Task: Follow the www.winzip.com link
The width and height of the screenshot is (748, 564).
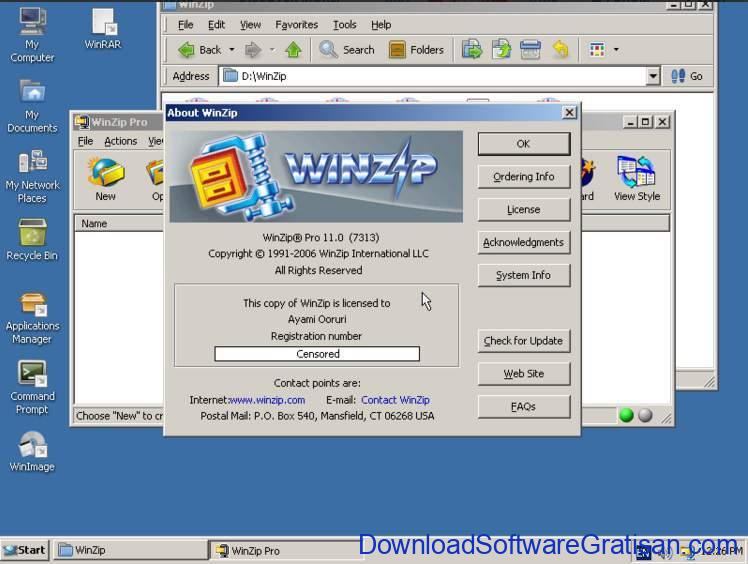Action: [x=267, y=400]
